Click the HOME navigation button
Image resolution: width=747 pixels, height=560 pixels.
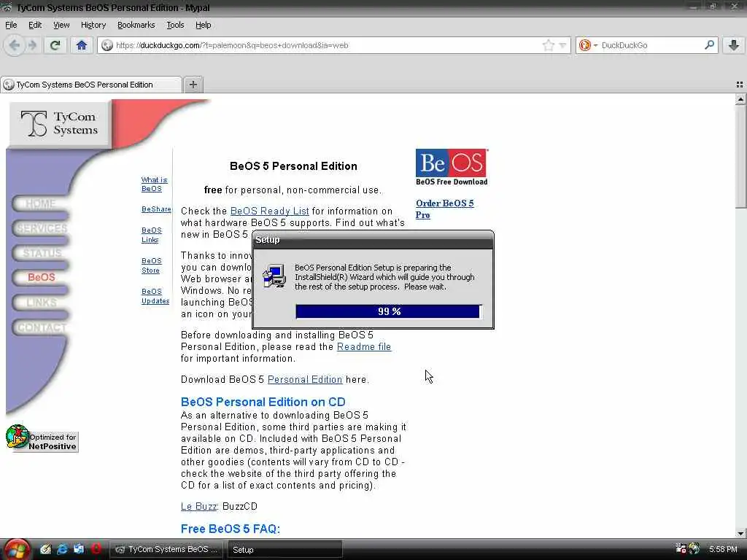41,204
